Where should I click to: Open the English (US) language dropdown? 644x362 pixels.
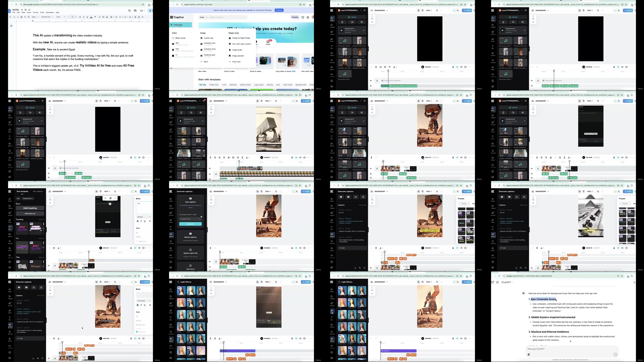click(x=191, y=219)
